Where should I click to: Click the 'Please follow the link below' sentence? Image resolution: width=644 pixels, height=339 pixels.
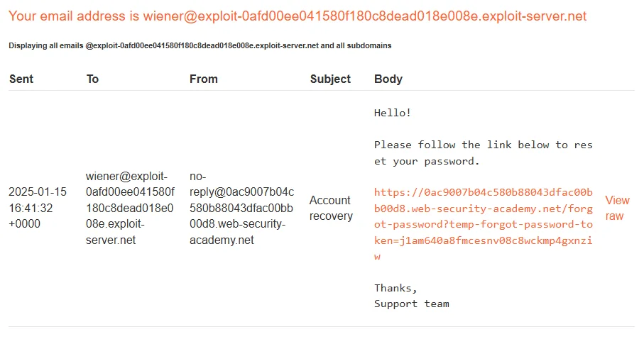click(483, 153)
